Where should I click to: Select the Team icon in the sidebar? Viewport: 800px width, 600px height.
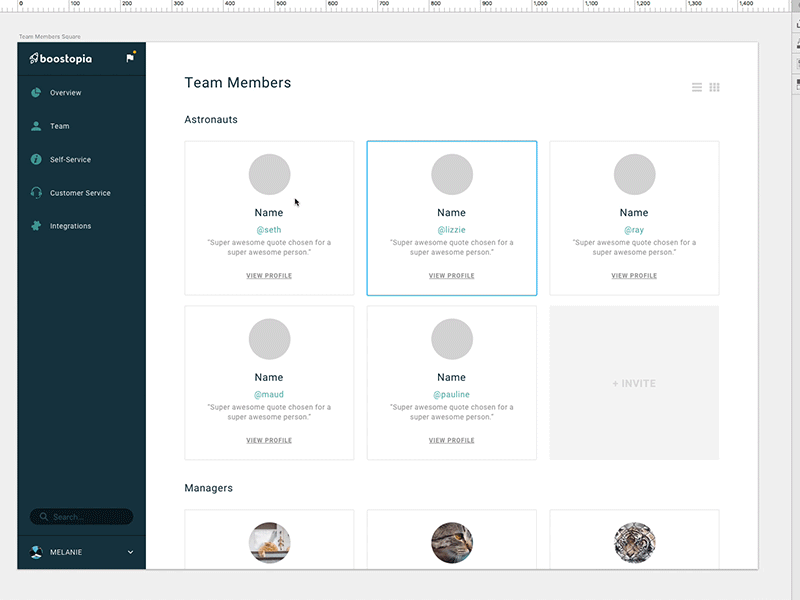(x=36, y=126)
